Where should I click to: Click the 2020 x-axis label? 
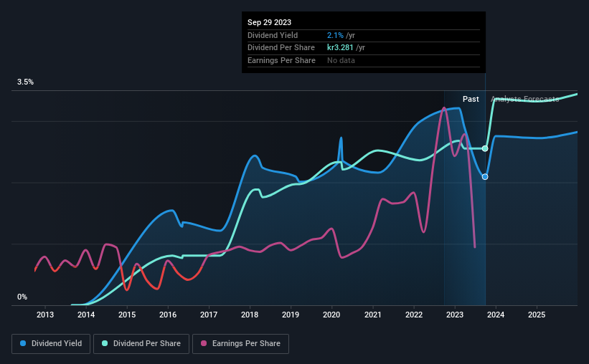tap(331, 315)
